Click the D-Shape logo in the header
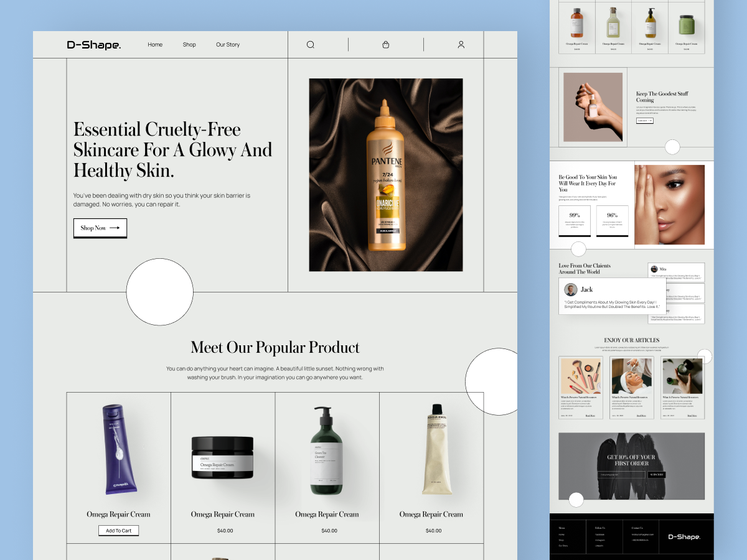747x560 pixels. (x=94, y=45)
